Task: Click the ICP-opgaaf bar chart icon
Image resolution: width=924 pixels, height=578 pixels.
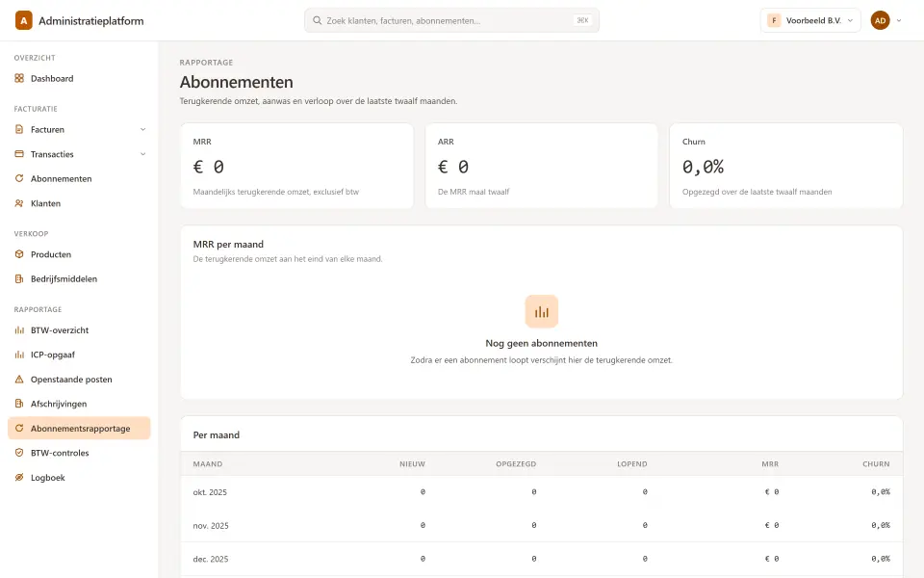Action: coord(19,355)
